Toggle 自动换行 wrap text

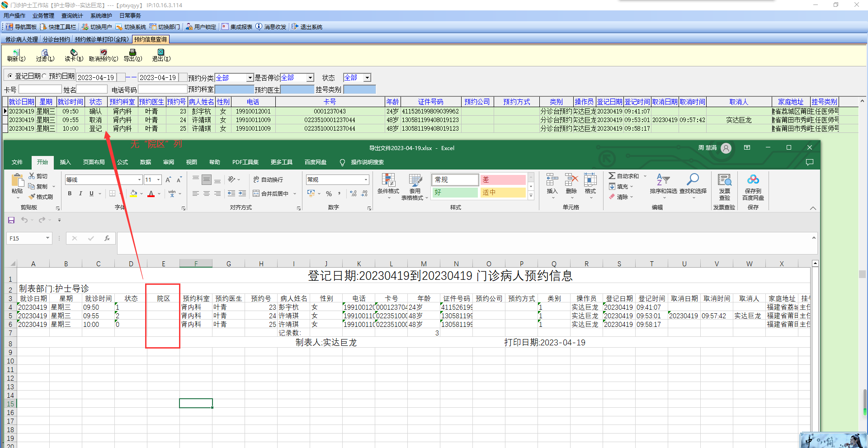[268, 179]
